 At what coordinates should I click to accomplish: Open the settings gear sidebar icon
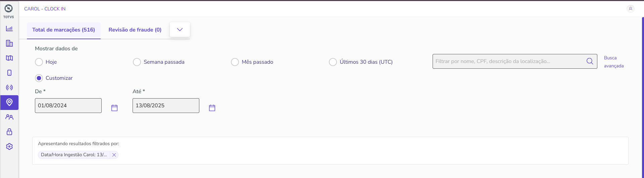click(x=9, y=146)
